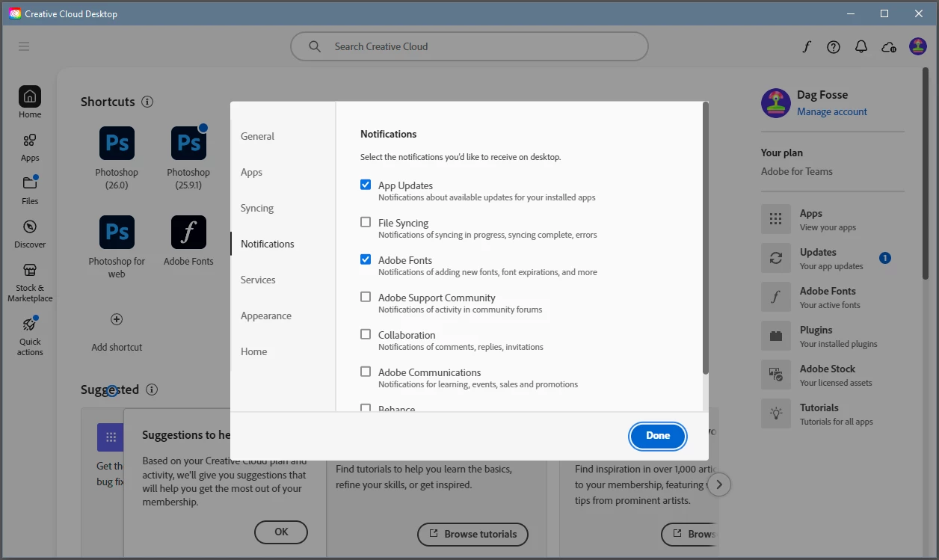The image size is (939, 560).
Task: Open Quick actions in the sidebar
Action: coord(30,336)
